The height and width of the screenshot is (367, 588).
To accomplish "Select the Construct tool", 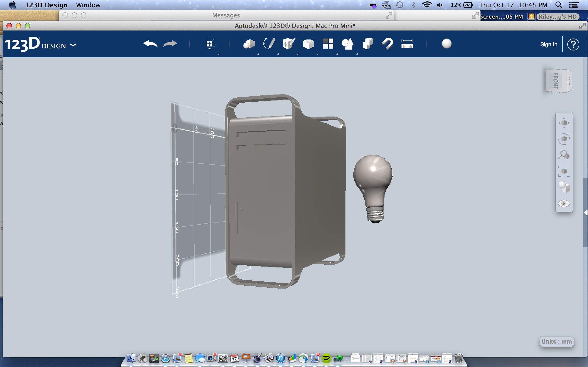I will (288, 44).
